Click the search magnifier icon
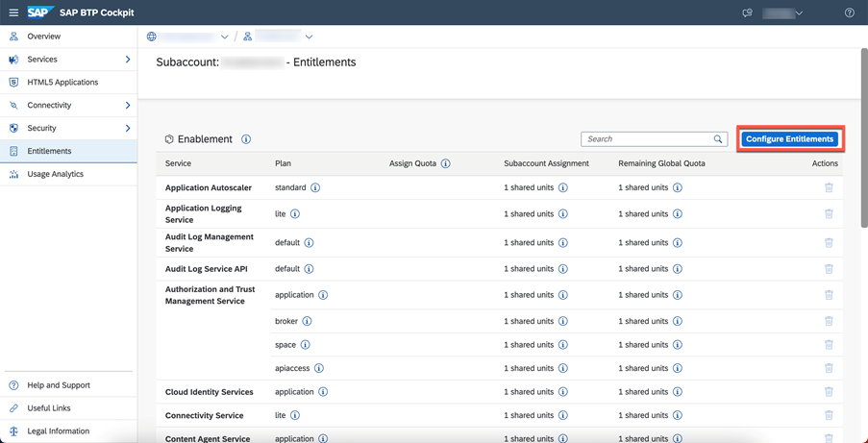The width and height of the screenshot is (868, 443). (718, 139)
